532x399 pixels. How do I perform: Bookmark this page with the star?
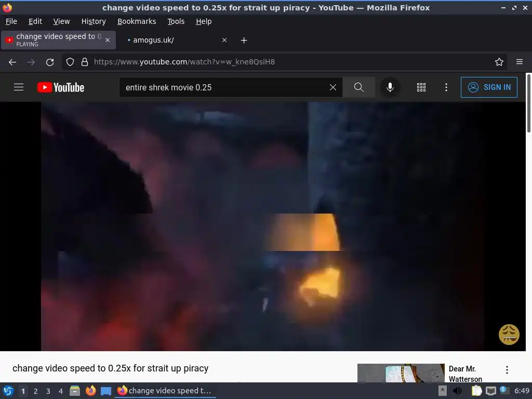point(499,62)
